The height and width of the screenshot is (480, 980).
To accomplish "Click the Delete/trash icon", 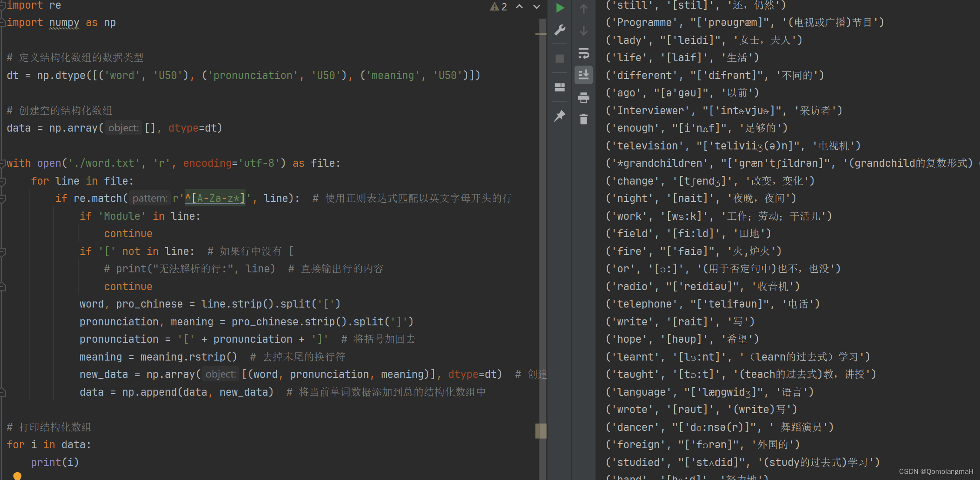I will point(583,119).
